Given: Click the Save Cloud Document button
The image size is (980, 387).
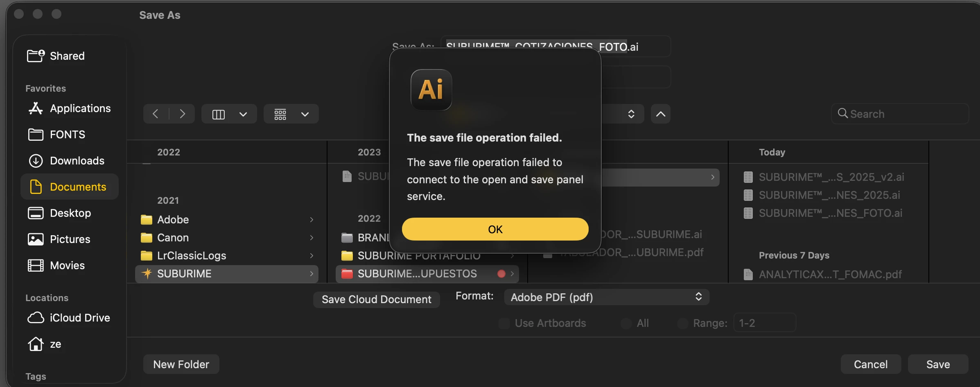Looking at the screenshot, I should click(x=376, y=299).
